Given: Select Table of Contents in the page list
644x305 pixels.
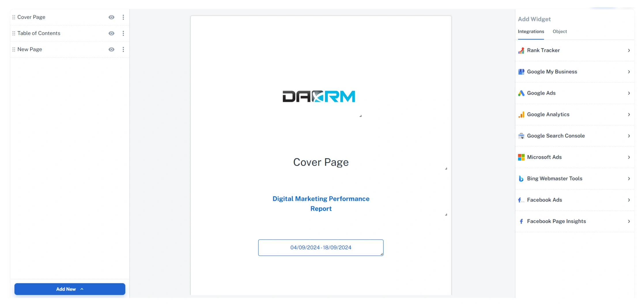Looking at the screenshot, I should point(39,33).
